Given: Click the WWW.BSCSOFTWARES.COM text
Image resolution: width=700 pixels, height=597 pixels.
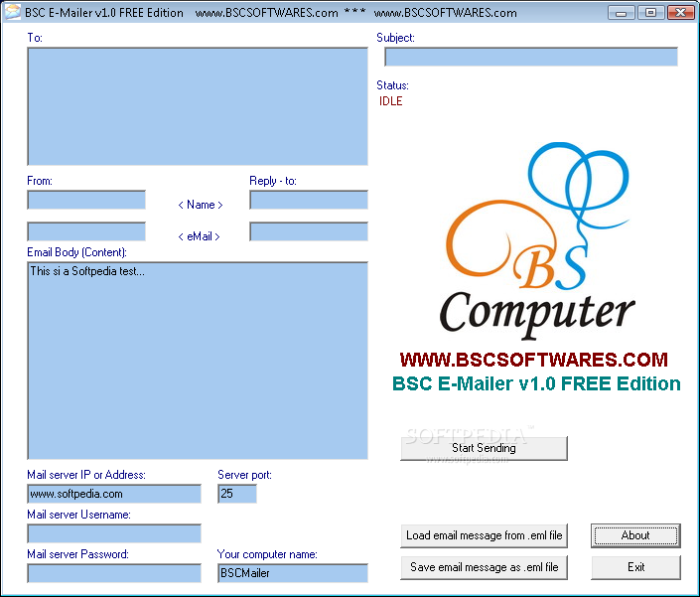Looking at the screenshot, I should pyautogui.click(x=533, y=360).
